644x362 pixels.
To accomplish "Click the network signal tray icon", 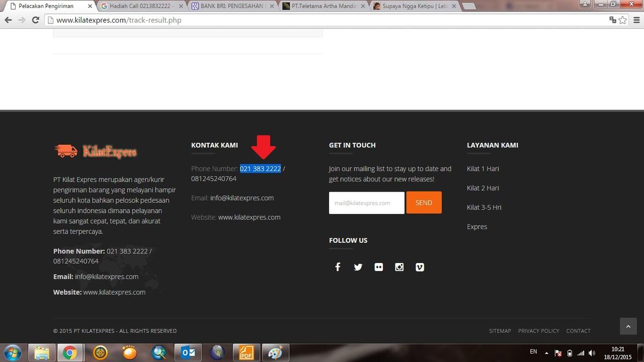I will tap(581, 353).
